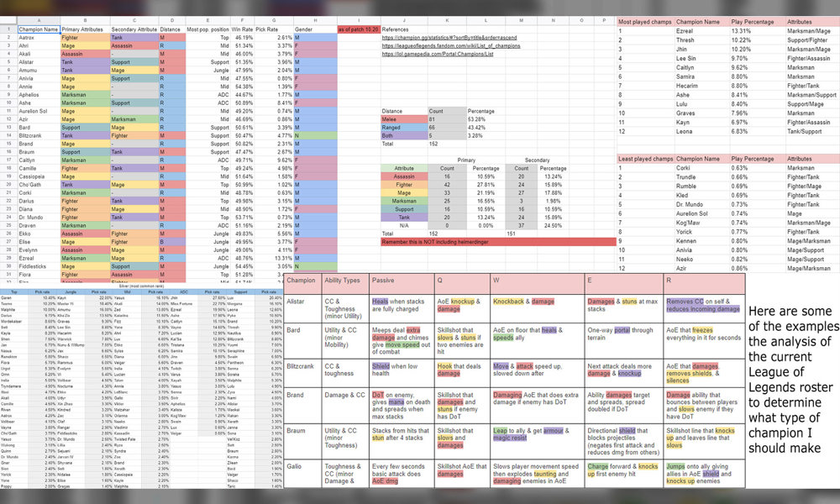Select the 'Pick Rate' header cell
The image size is (840, 504).
[x=274, y=29]
